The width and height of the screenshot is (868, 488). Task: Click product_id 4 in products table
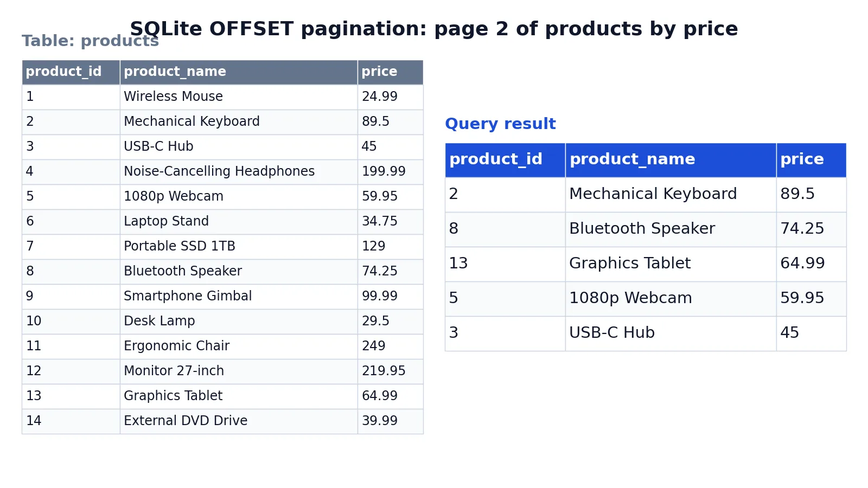tap(71, 172)
